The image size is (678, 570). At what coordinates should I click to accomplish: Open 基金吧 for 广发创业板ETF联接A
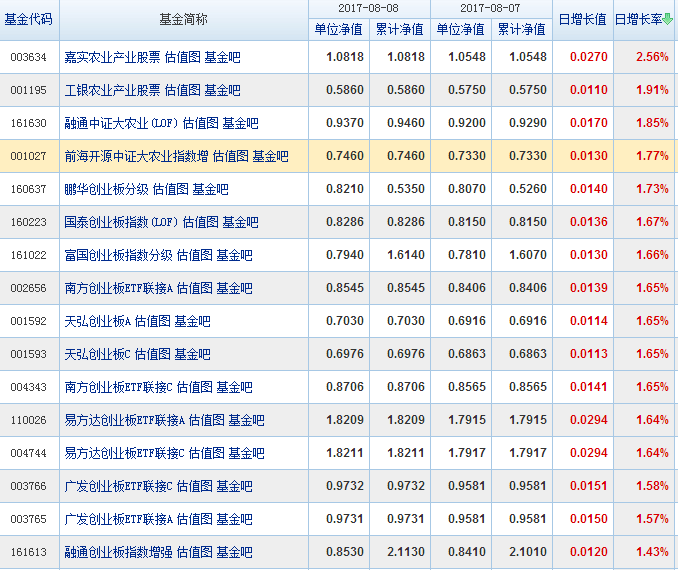coord(234,519)
